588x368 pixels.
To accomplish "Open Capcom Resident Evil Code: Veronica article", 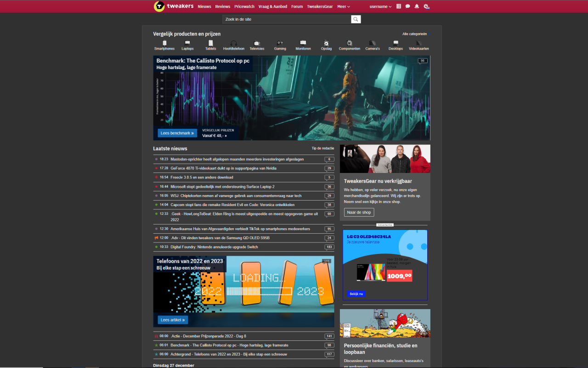I will coord(232,205).
